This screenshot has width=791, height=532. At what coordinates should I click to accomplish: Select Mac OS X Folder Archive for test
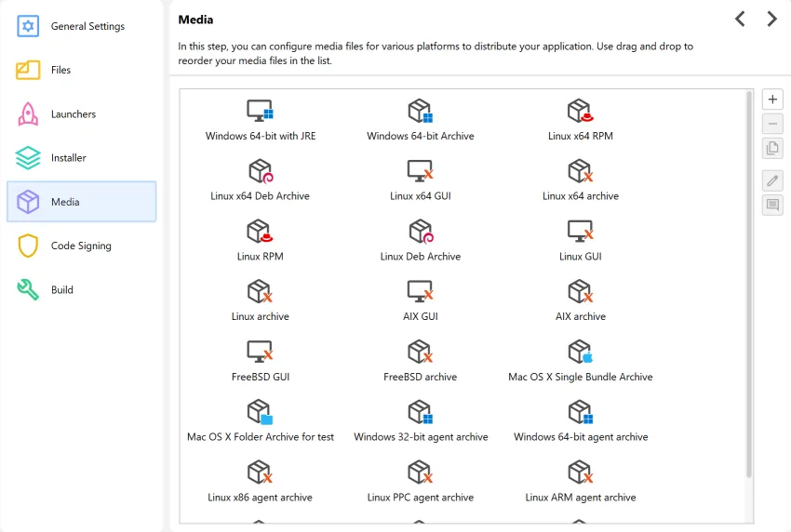coord(261,421)
